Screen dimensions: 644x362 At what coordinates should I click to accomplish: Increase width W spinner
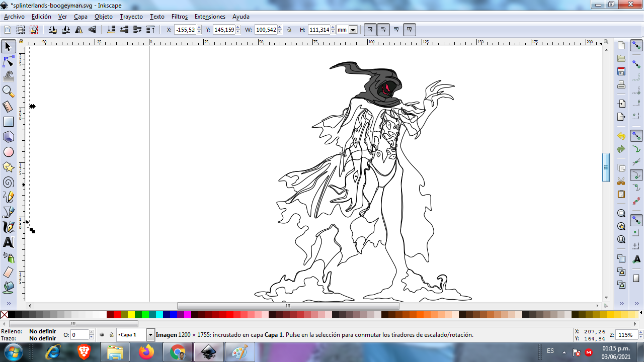pos(280,28)
